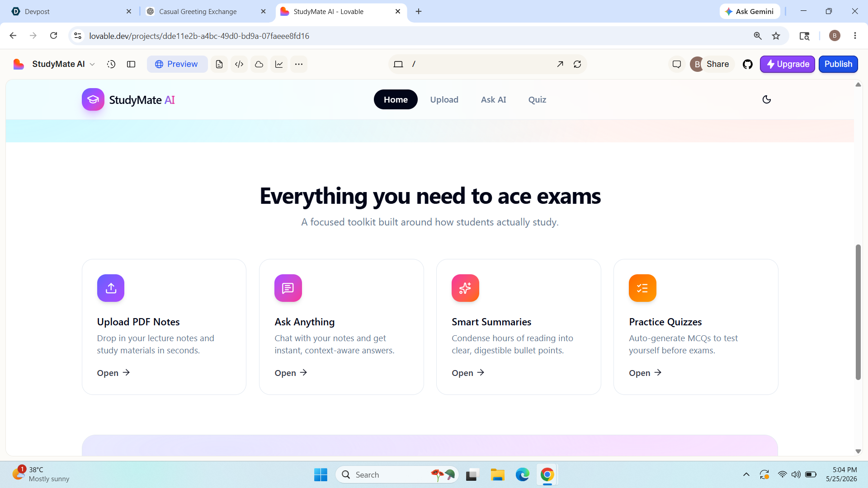Click the Ask Anything chat icon
868x488 pixels.
[288, 288]
